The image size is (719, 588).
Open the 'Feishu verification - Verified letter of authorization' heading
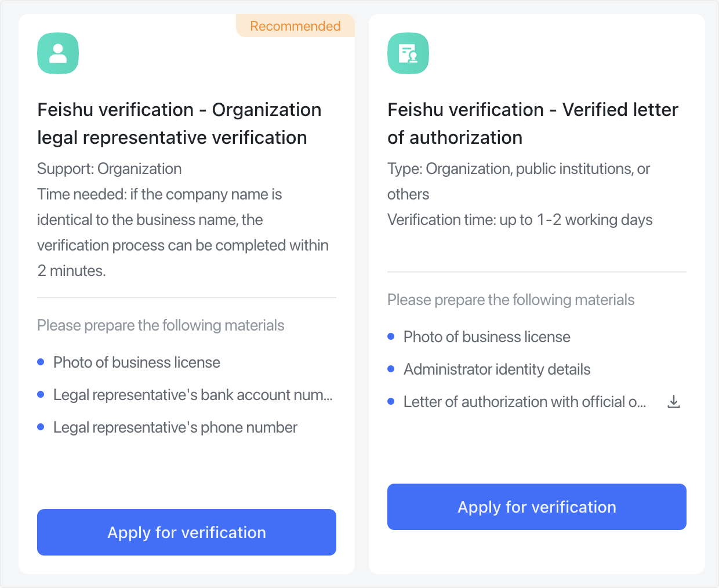[532, 123]
